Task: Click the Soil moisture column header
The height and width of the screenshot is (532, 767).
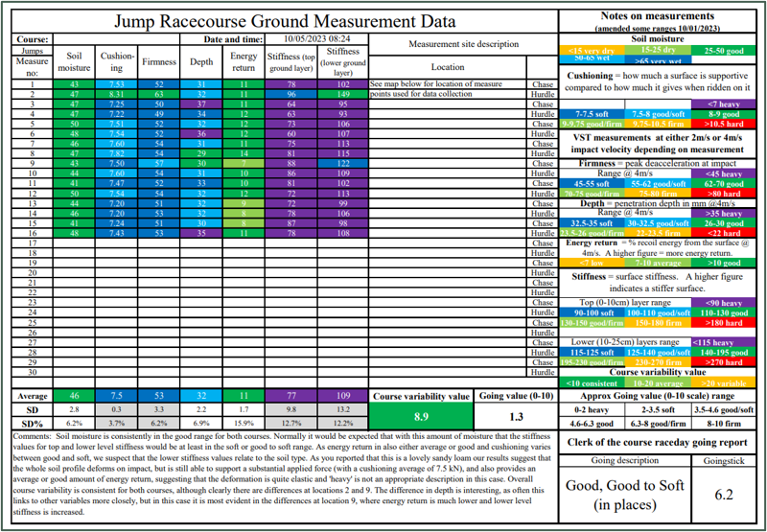Action: pyautogui.click(x=75, y=62)
